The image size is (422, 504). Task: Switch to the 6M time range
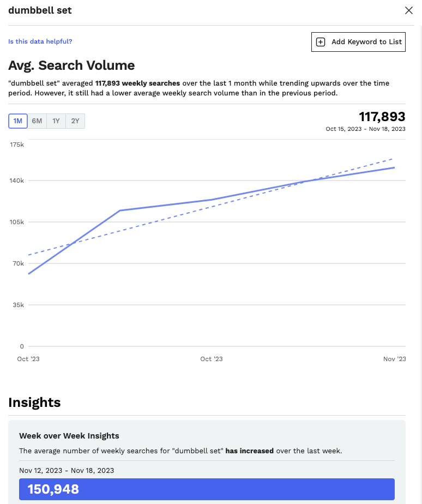click(x=37, y=121)
